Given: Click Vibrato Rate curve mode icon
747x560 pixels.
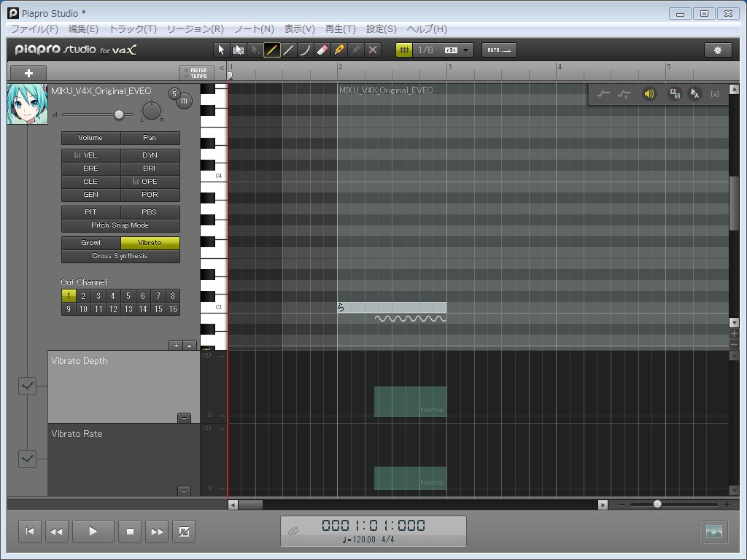Looking at the screenshot, I should coord(27,459).
